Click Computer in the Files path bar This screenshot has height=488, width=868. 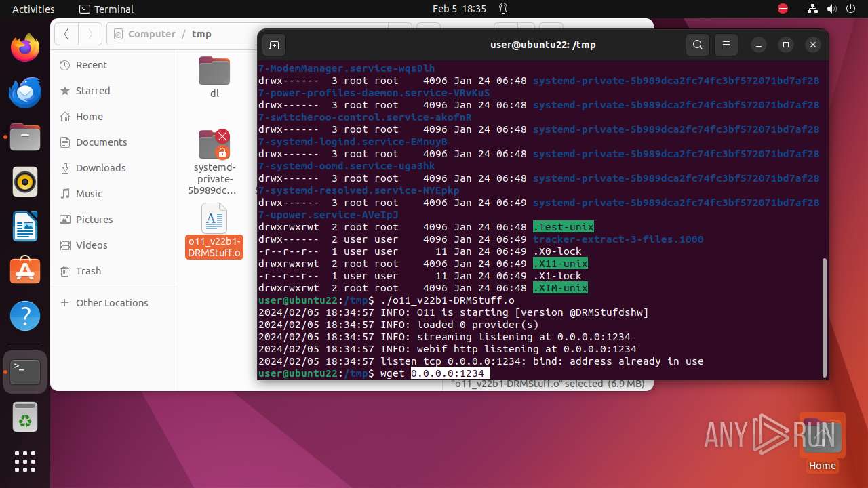click(x=144, y=34)
